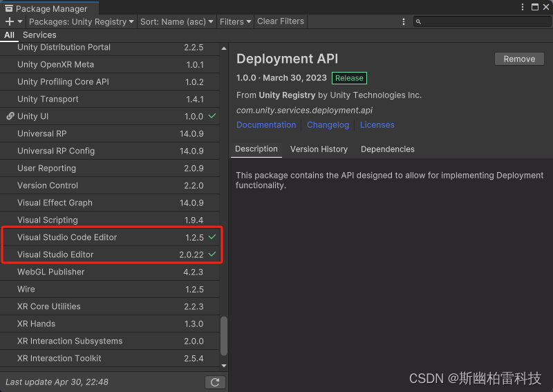Click the list scrollbar up arrow
Screen dimensions: 553x392
[224, 48]
